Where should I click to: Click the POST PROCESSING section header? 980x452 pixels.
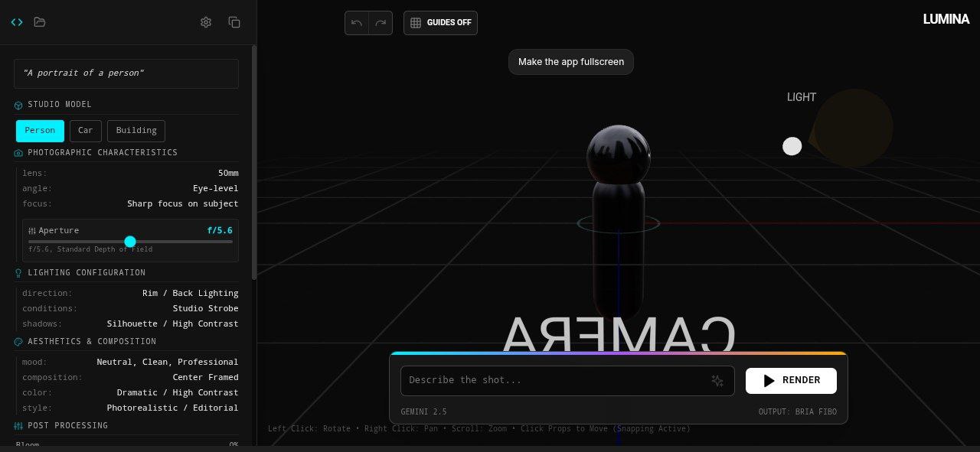pos(67,426)
